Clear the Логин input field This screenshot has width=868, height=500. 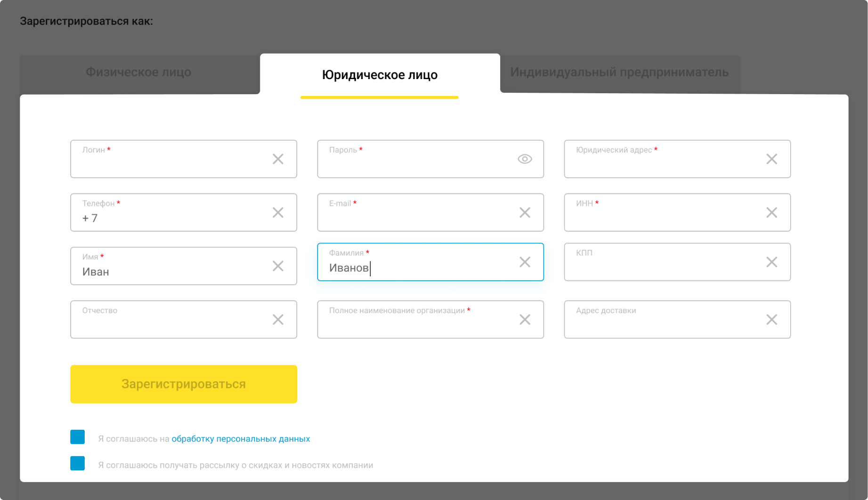(x=278, y=159)
